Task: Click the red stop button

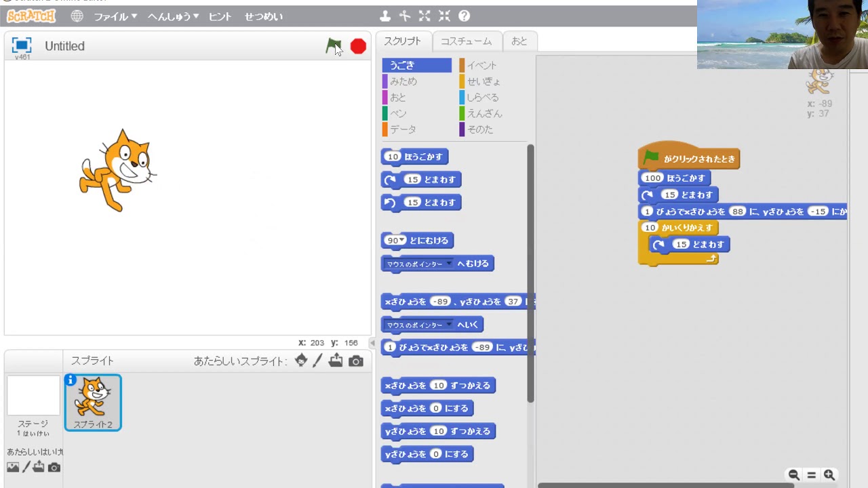Action: click(358, 46)
